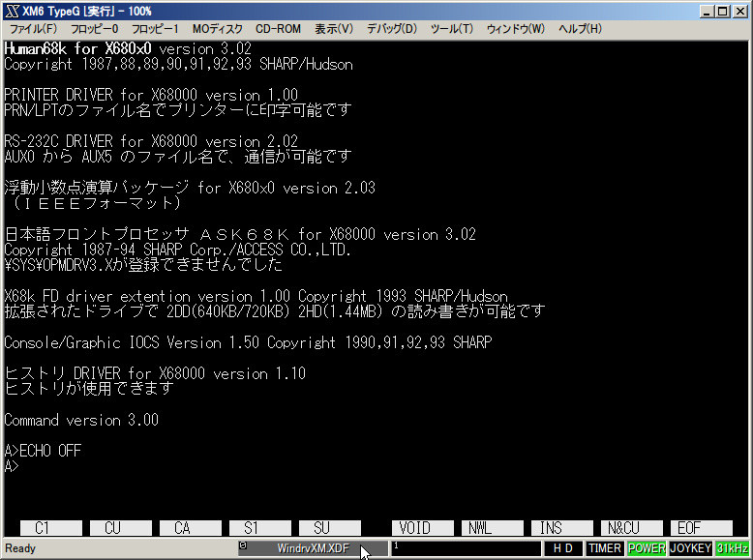Open the ヘルプ(H) menu

click(580, 29)
